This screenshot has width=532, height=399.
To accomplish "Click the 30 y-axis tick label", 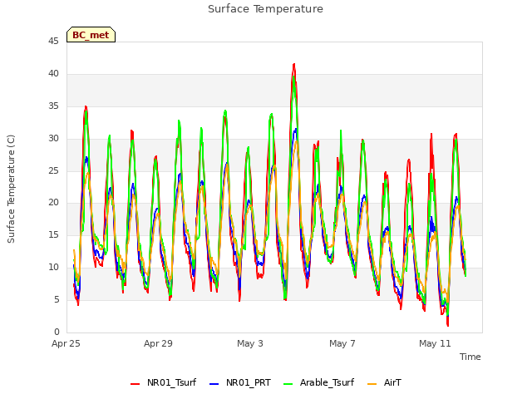I will (x=53, y=139).
